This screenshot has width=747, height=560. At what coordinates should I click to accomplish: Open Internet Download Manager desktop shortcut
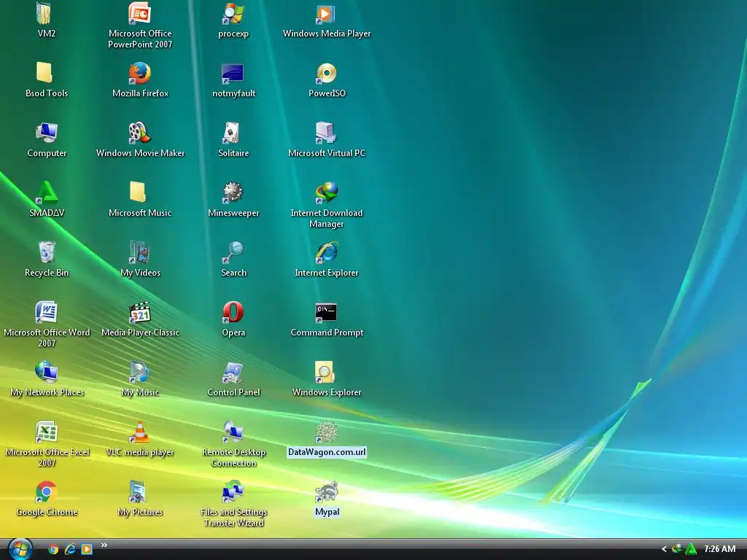326,192
